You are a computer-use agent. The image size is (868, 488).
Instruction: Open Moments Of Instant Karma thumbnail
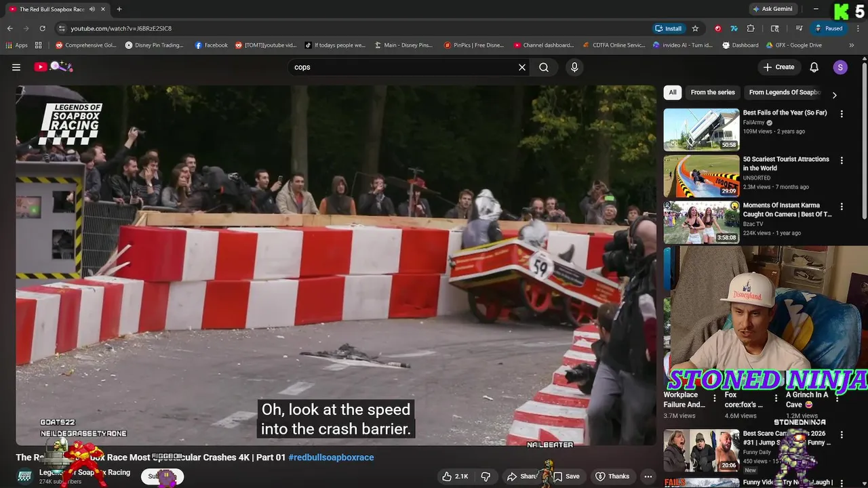coord(701,222)
